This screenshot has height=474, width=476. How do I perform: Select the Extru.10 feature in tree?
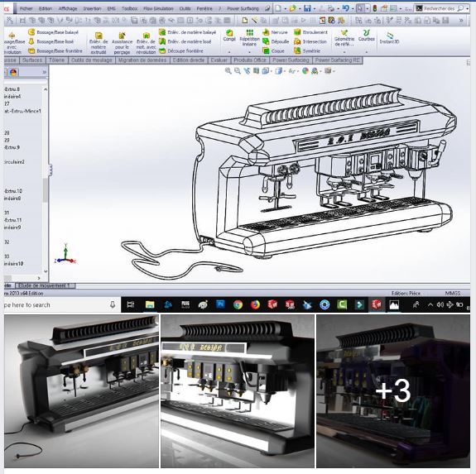[13, 191]
